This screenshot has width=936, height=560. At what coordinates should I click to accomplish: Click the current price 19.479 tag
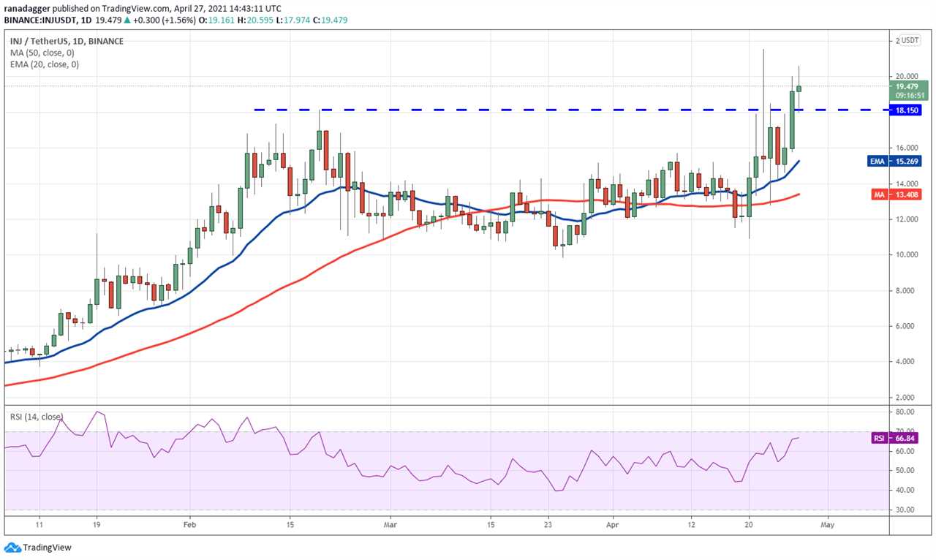(908, 86)
